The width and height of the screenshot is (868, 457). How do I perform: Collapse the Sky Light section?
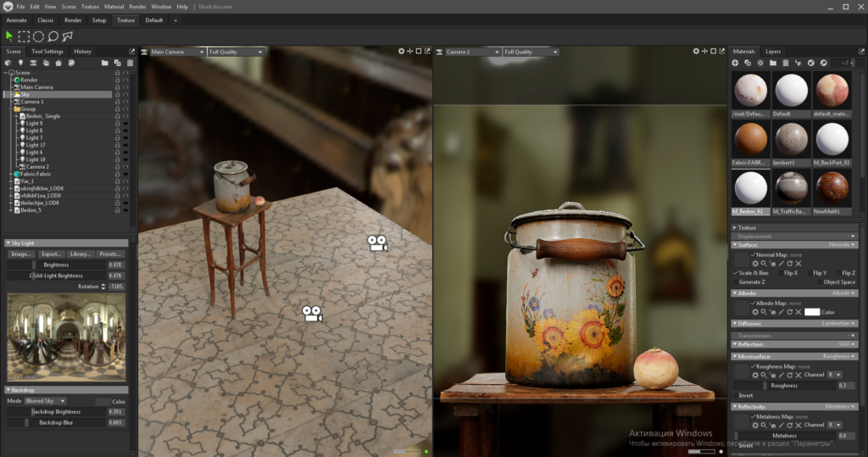[8, 243]
